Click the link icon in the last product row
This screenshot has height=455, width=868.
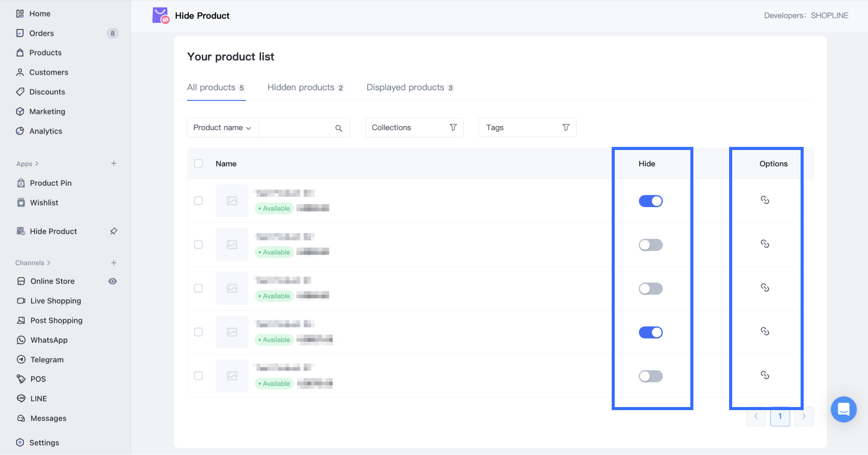coord(764,375)
